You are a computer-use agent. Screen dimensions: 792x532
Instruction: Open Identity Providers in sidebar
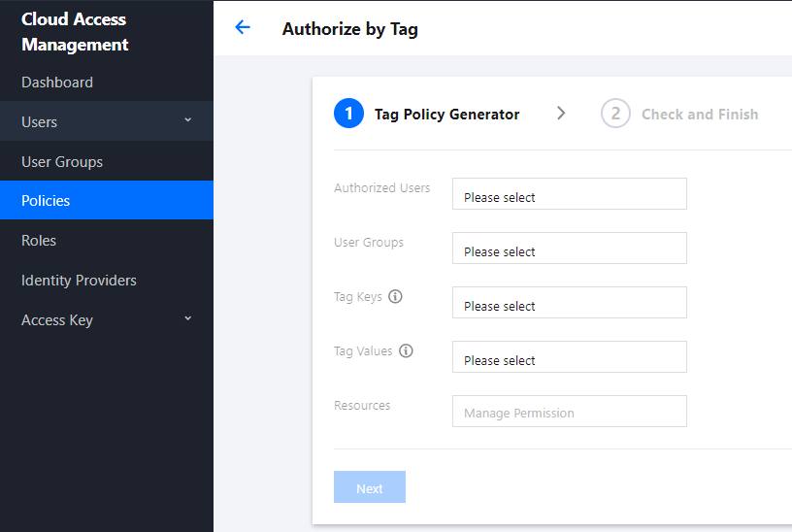(79, 281)
